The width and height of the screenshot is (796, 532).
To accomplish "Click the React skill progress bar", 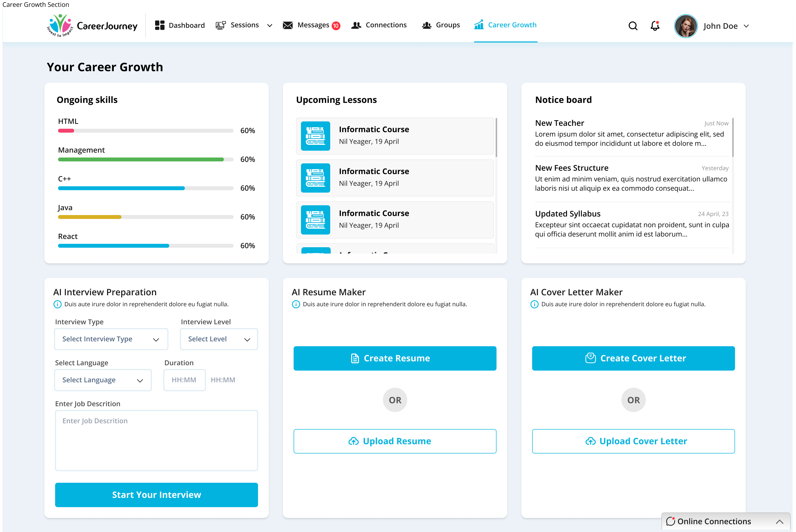I will pos(146,246).
